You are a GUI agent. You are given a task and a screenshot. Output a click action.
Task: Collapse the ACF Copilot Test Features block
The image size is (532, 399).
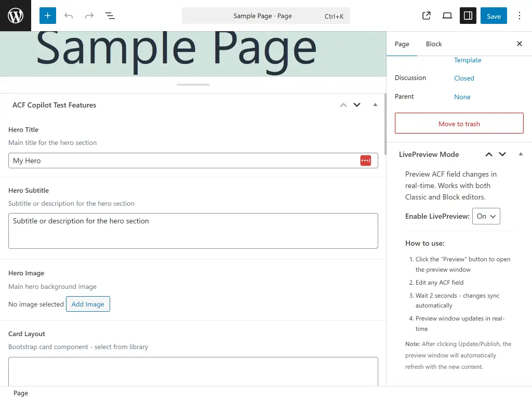(x=375, y=104)
